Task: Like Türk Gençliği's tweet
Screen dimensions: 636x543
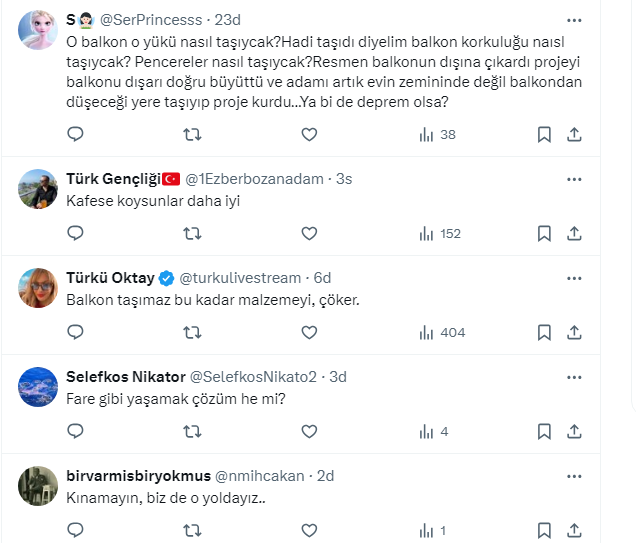Action: point(310,233)
